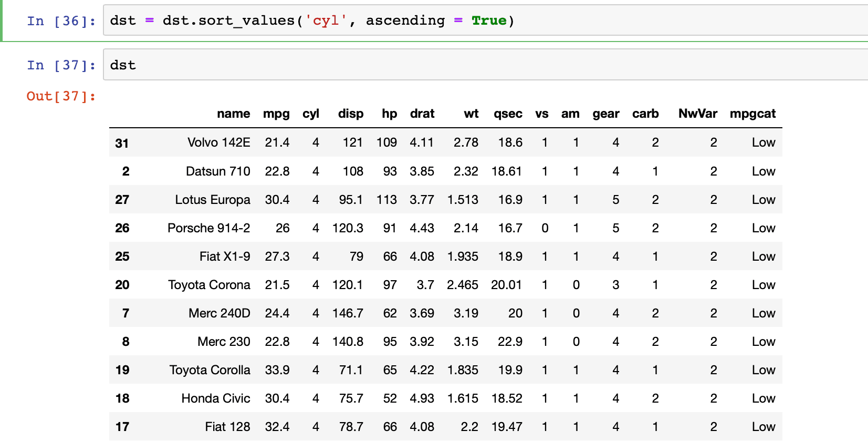Click the NwVar column header
Image resolution: width=868 pixels, height=441 pixels.
tap(698, 114)
